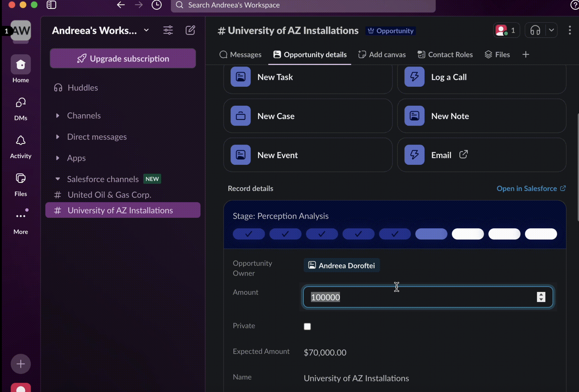Open the workspace name dropdown chevron
Viewport: 579px width, 392px height.
click(146, 30)
